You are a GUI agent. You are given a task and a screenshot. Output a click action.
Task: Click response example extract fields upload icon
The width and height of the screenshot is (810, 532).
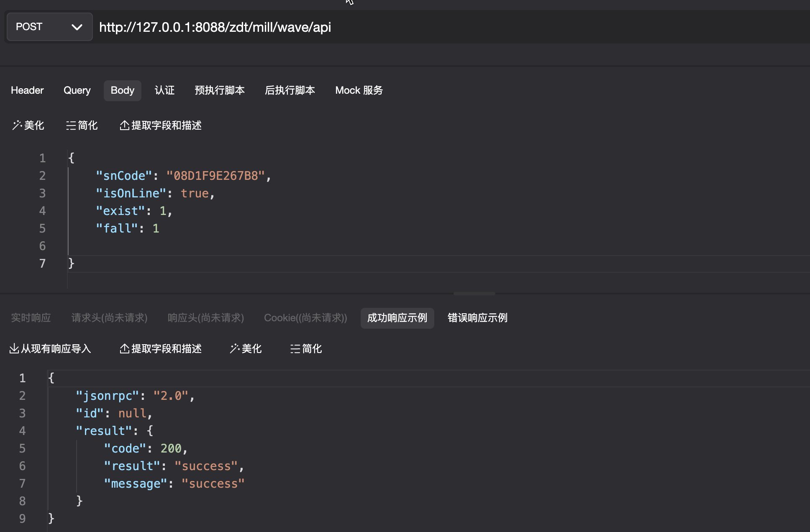[x=124, y=349]
